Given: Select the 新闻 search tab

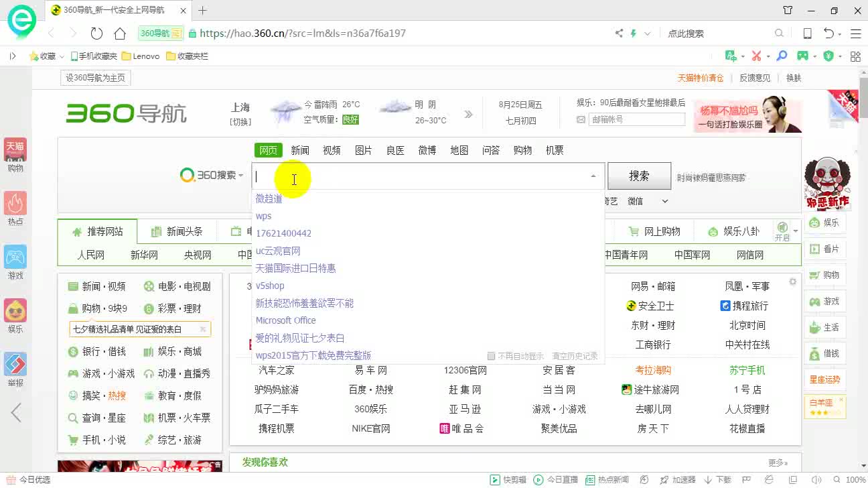Looking at the screenshot, I should 300,150.
